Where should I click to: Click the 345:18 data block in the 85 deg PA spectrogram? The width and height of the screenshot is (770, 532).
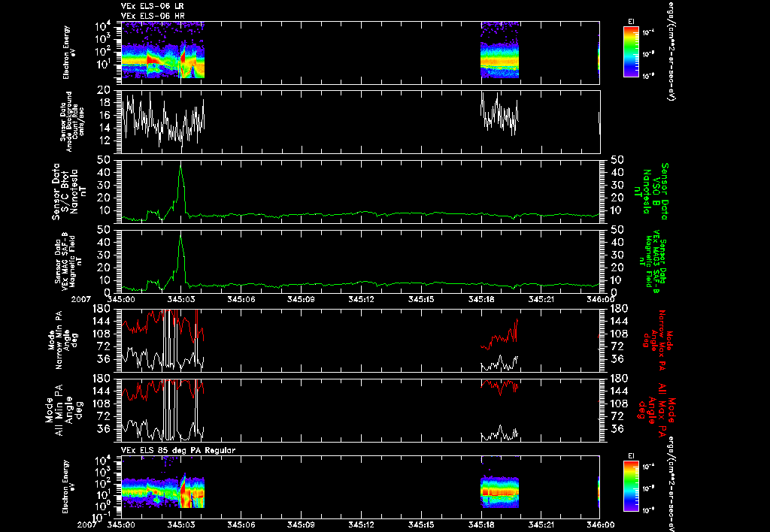[x=499, y=491]
